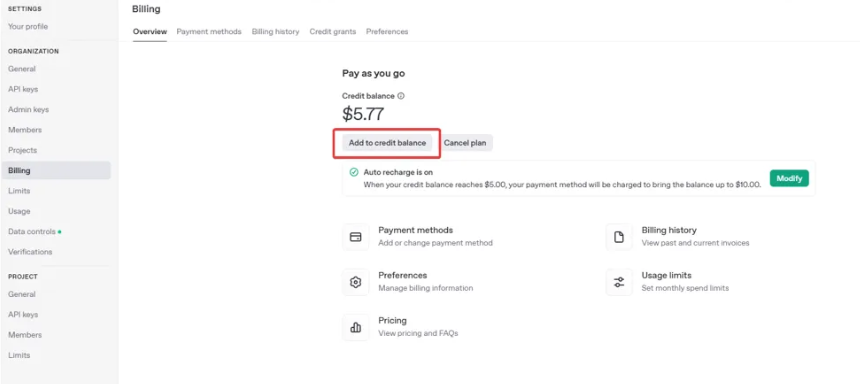Open the Verifications sidebar item
The height and width of the screenshot is (384, 860).
pos(30,252)
